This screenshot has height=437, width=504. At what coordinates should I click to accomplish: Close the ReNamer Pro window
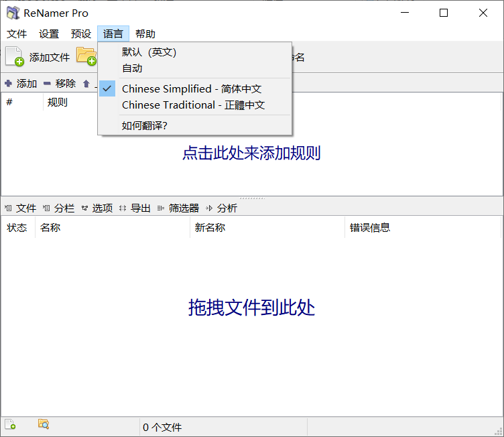click(x=483, y=13)
